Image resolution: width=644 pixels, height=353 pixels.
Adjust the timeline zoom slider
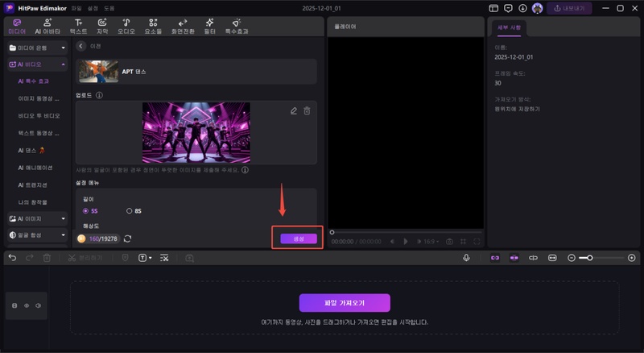point(591,258)
